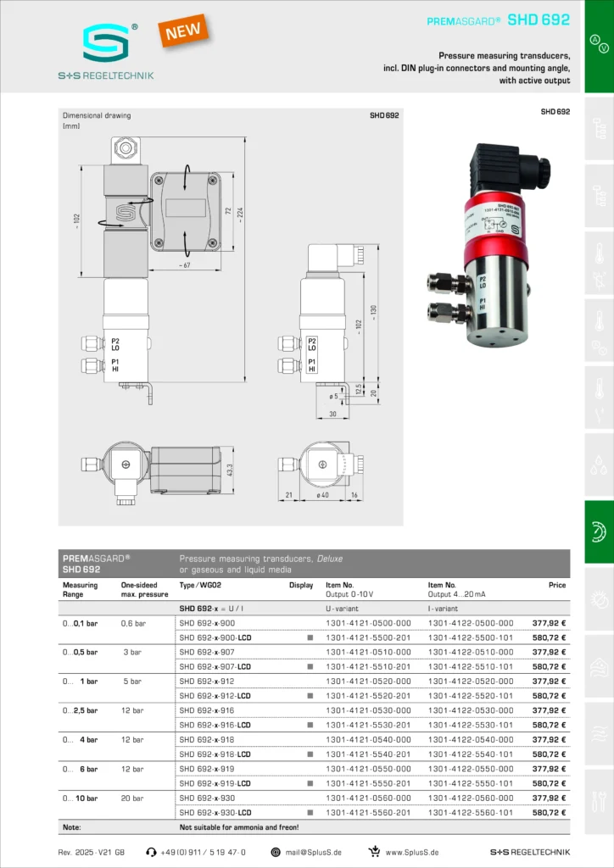Click the headset phone icon in footer
Screen dimensions: 614x868
click(x=151, y=852)
